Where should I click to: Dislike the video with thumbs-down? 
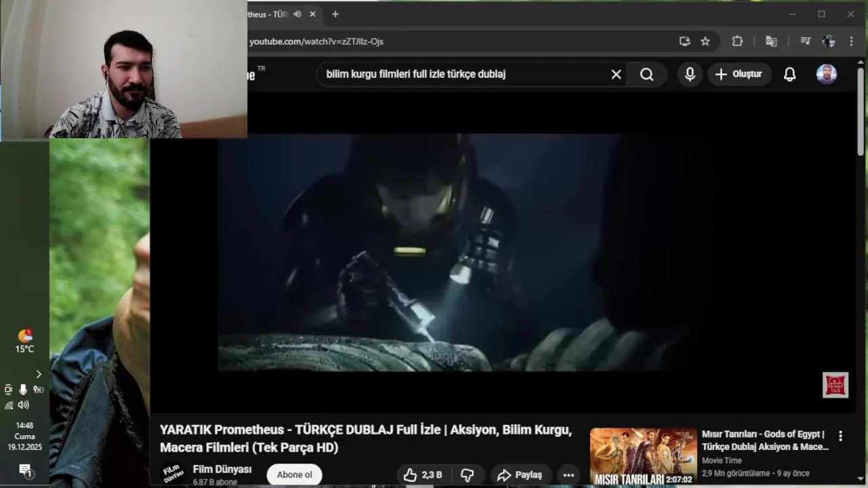467,475
